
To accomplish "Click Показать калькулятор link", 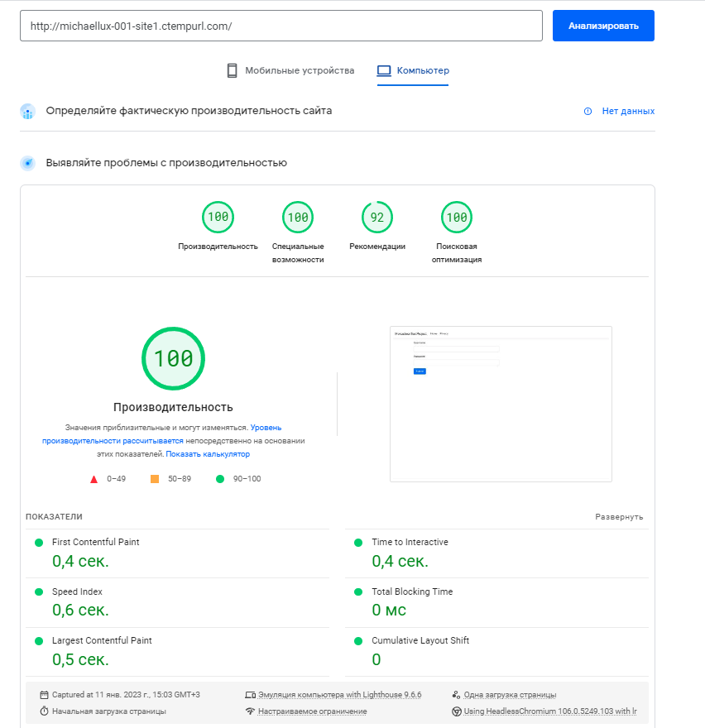I will point(208,454).
